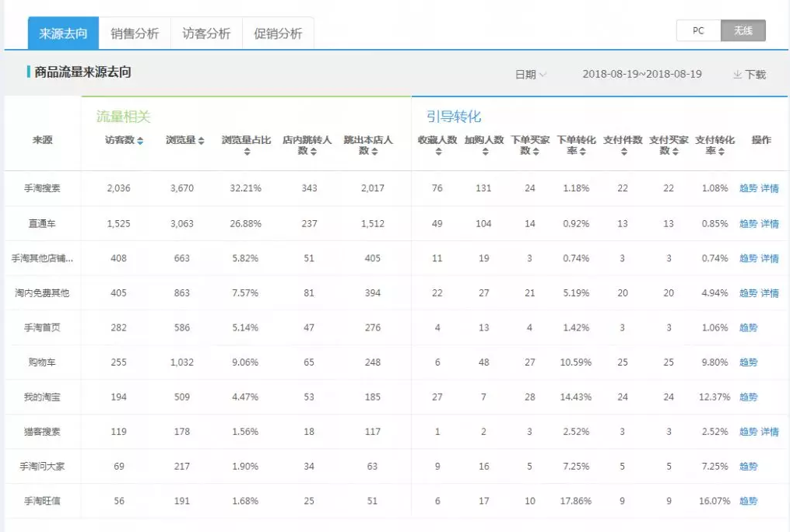Switch to the 来源去向 tab
790x532 pixels.
(x=64, y=33)
